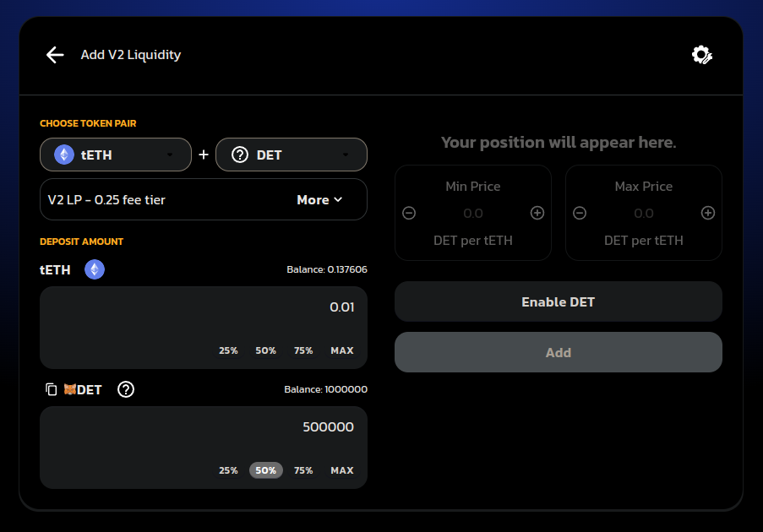This screenshot has height=532, width=763.
Task: Decrease Max Price with minus icon
Action: click(580, 213)
